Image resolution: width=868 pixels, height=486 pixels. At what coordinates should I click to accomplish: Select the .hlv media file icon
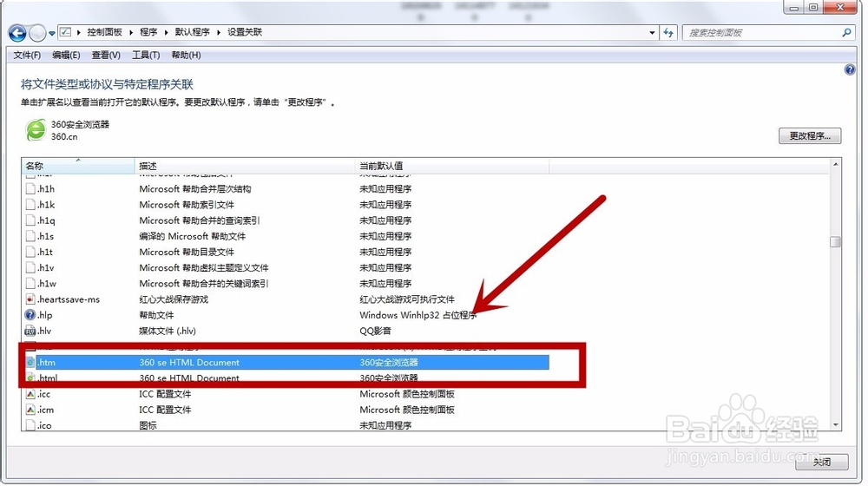[30, 331]
